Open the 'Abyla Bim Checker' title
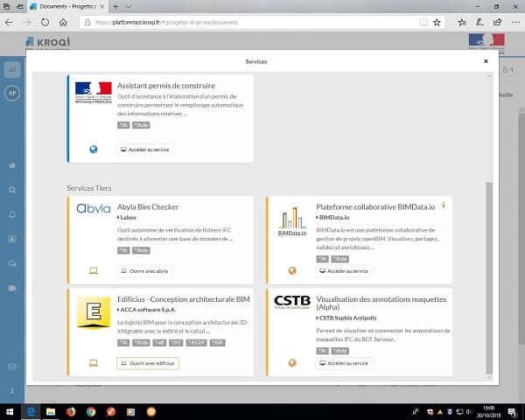Image resolution: width=525 pixels, height=420 pixels. coord(148,207)
